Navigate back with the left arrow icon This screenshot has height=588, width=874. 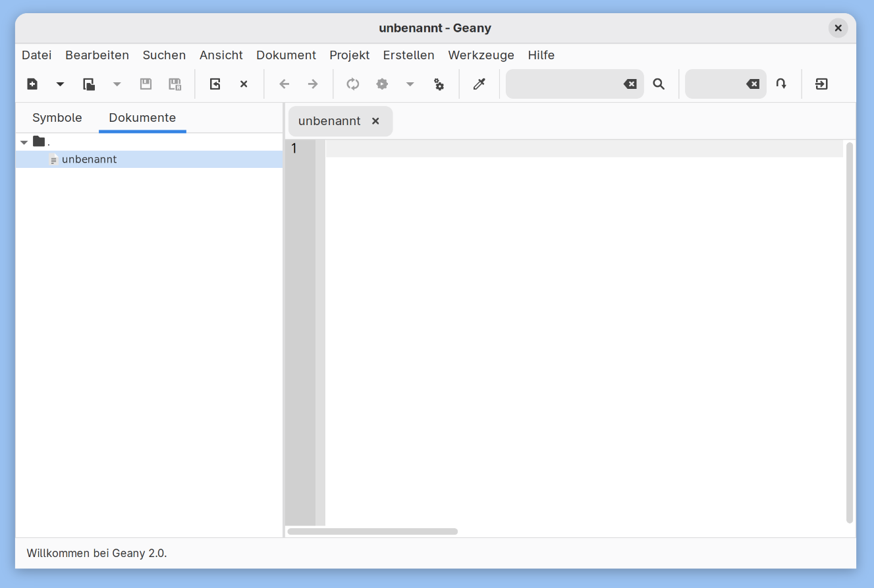coord(285,84)
